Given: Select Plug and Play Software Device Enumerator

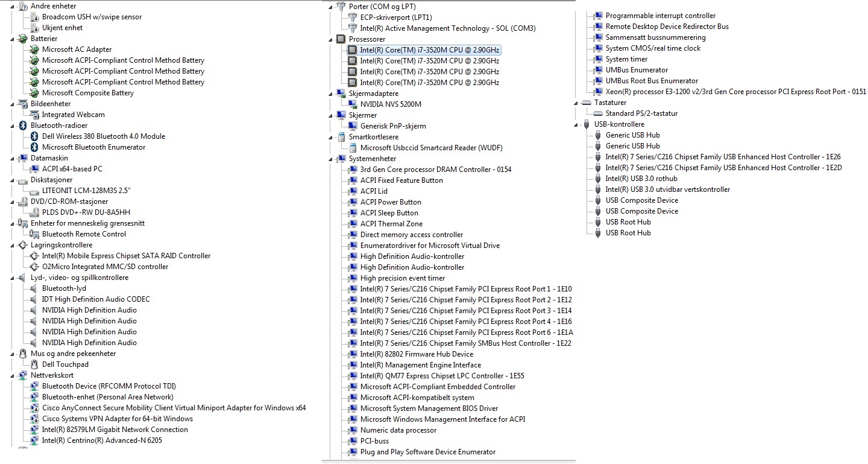Looking at the screenshot, I should click(x=428, y=452).
